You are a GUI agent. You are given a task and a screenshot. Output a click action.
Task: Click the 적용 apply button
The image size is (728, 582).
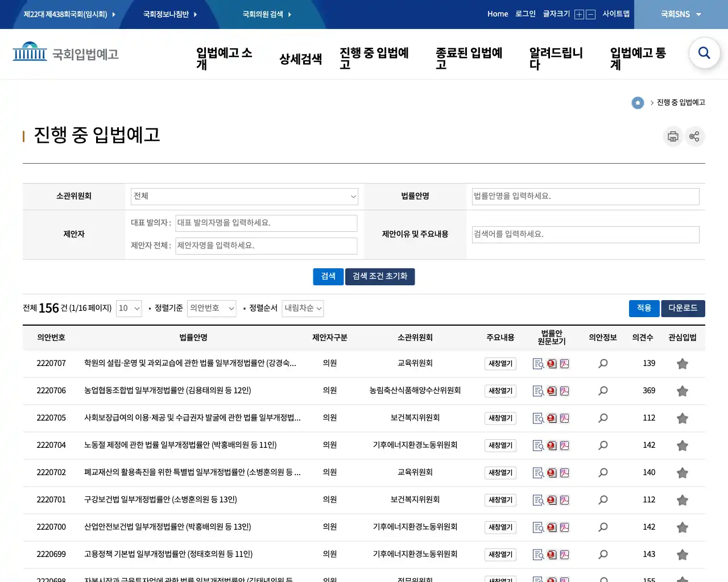(x=644, y=309)
